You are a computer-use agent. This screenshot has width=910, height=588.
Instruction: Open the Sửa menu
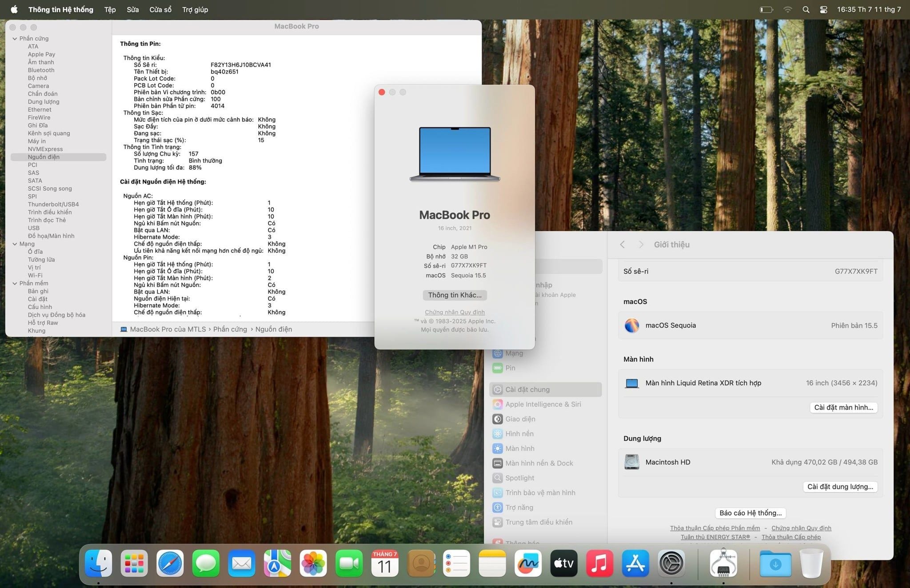coord(132,9)
